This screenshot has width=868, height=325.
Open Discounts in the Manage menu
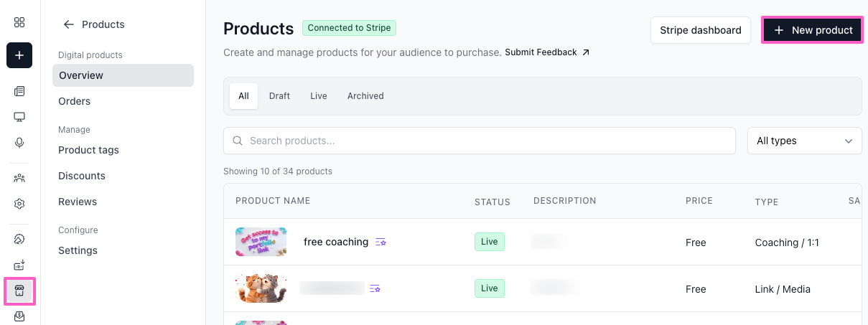point(82,176)
